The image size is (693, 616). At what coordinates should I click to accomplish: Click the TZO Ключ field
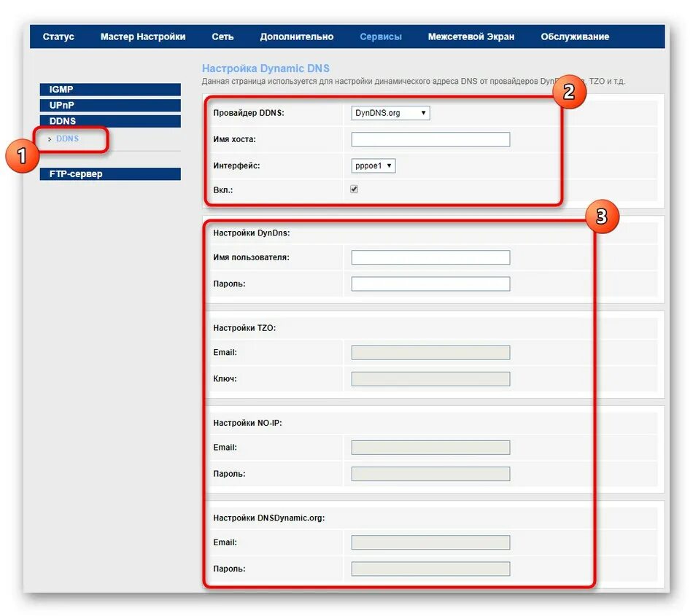[430, 379]
